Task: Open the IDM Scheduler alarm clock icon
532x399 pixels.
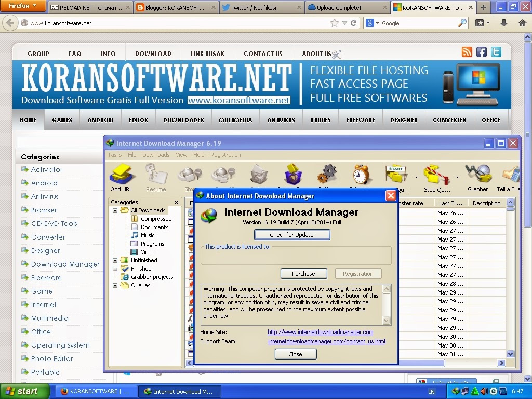Action: (361, 175)
